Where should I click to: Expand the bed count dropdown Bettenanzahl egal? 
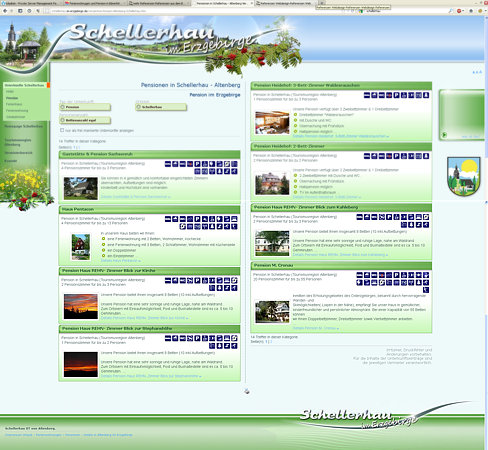85,120
